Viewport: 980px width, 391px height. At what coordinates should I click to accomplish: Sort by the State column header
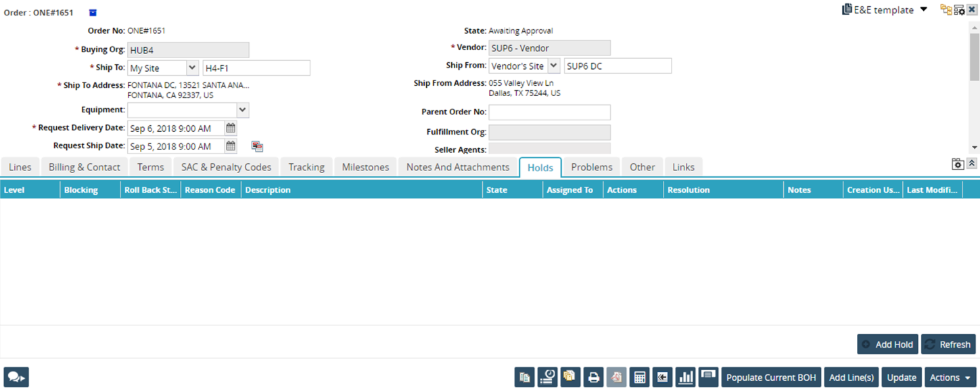[x=512, y=190]
